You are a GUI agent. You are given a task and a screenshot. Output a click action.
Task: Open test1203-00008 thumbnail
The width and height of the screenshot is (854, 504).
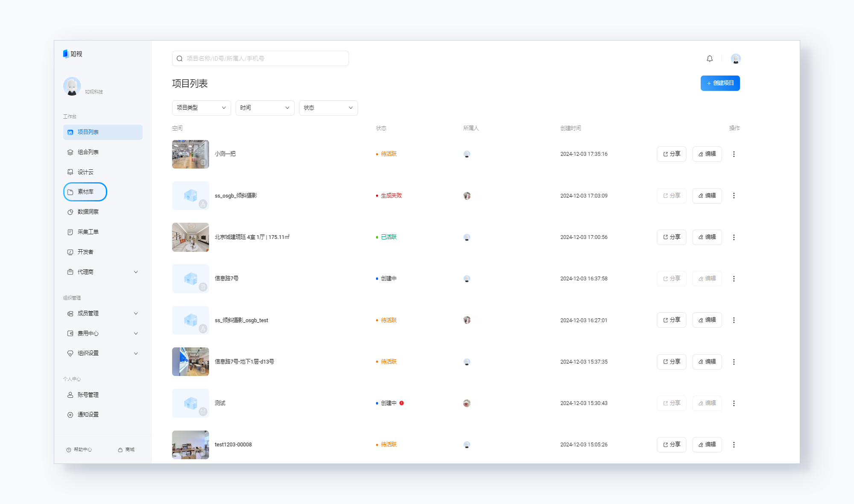point(190,445)
